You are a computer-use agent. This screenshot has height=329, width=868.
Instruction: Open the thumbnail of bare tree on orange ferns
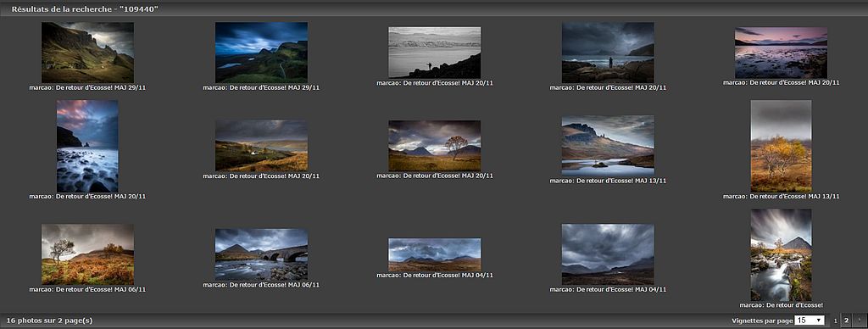point(87,254)
